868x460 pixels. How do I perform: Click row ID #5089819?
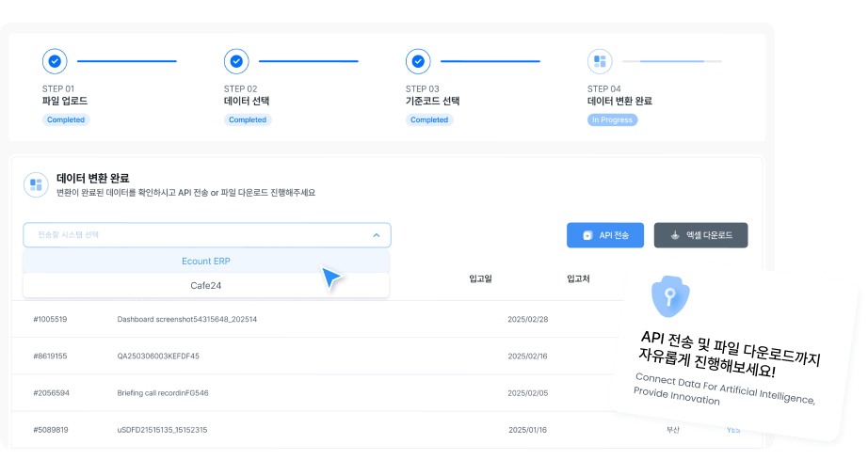tap(51, 430)
